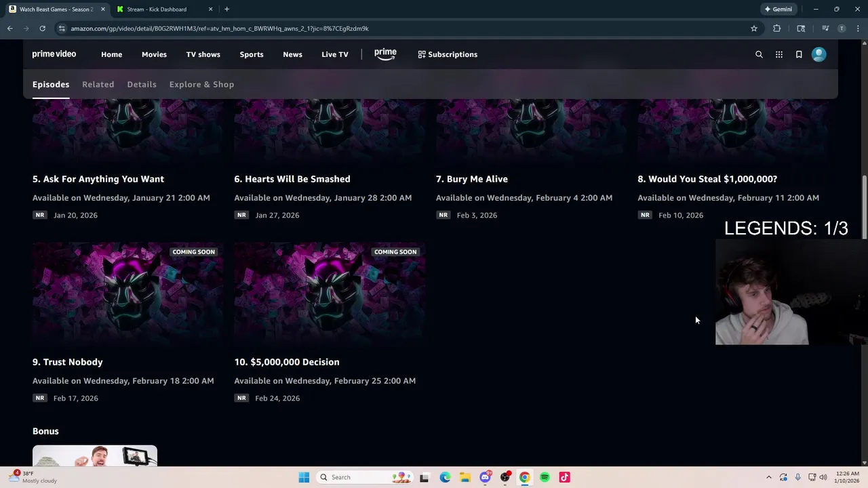Image resolution: width=868 pixels, height=488 pixels.
Task: Open Live TV in Prime Video nav
Action: pyautogui.click(x=335, y=54)
